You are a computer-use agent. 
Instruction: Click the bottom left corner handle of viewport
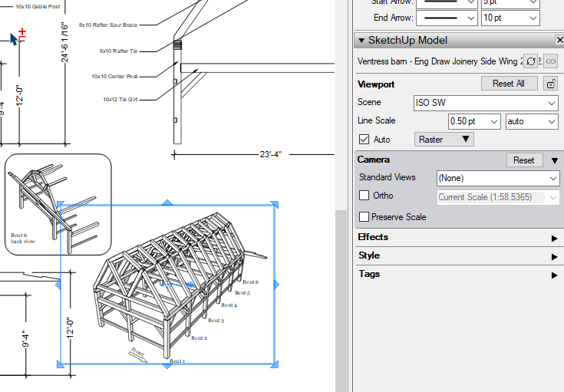pyautogui.click(x=61, y=364)
